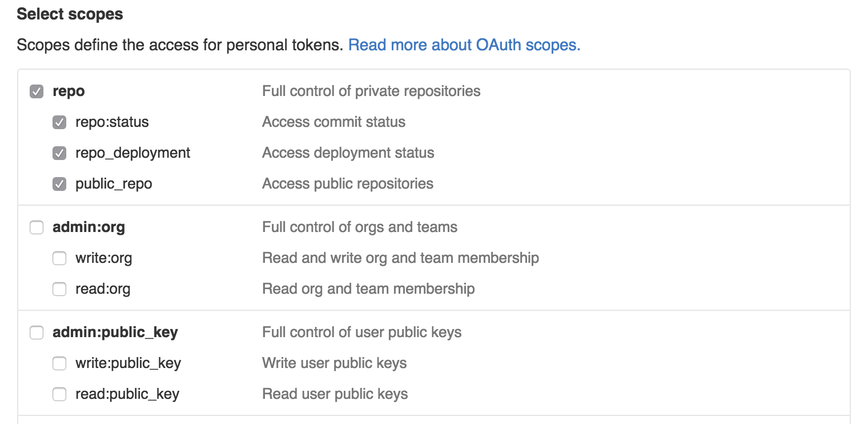Uncheck the public_repo checkbox
Image resolution: width=868 pixels, height=424 pixels.
59,183
